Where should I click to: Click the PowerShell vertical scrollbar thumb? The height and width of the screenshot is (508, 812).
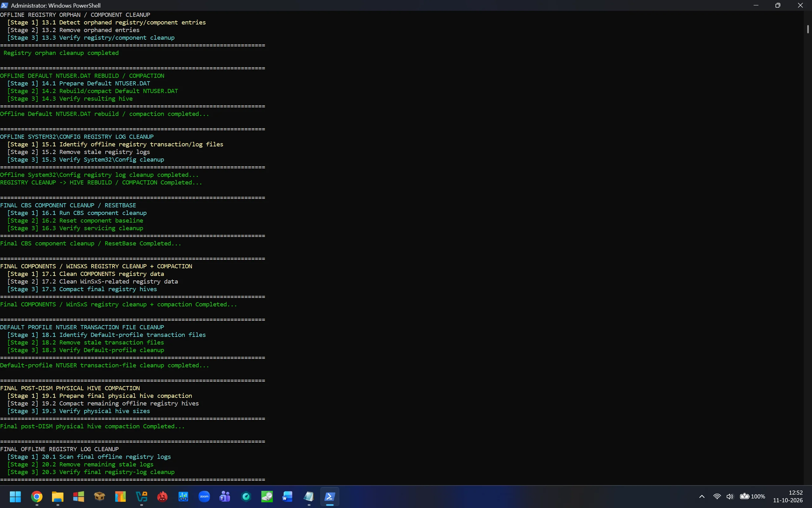point(808,29)
